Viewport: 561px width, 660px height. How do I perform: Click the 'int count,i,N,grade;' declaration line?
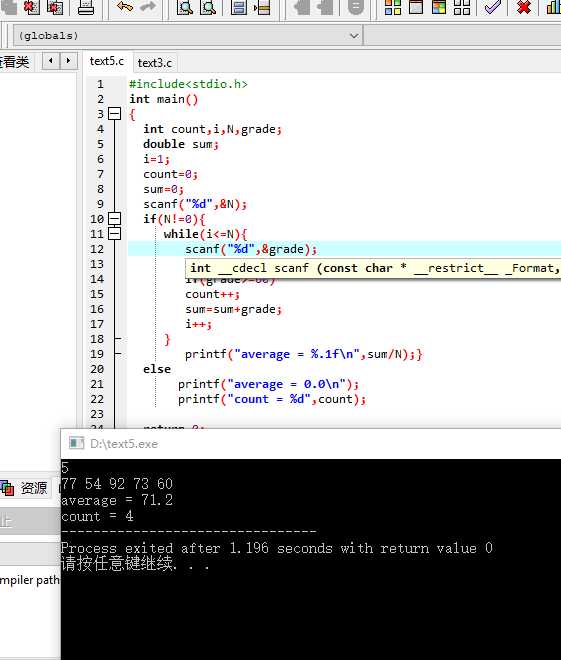[212, 129]
